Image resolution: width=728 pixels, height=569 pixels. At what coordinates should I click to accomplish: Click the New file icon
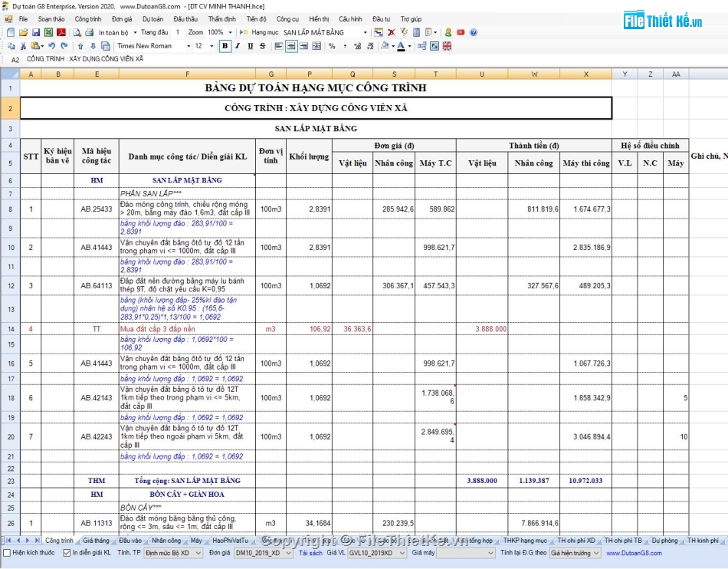point(10,32)
